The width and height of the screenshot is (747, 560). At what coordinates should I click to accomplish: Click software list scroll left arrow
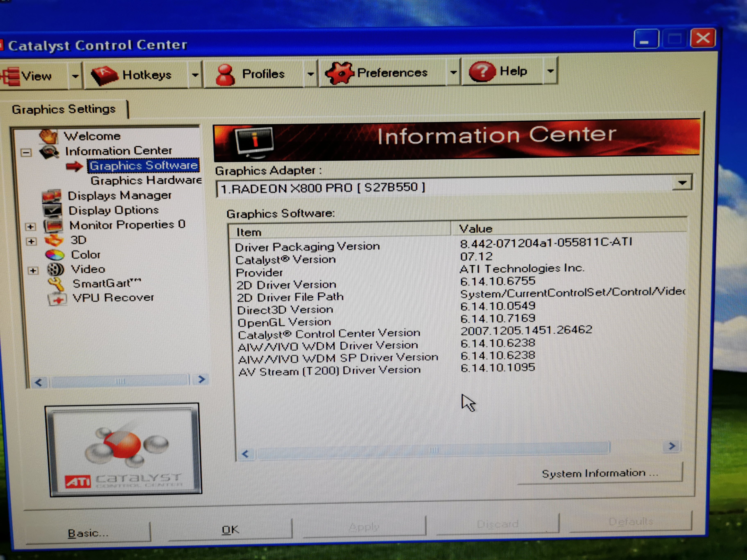click(246, 454)
